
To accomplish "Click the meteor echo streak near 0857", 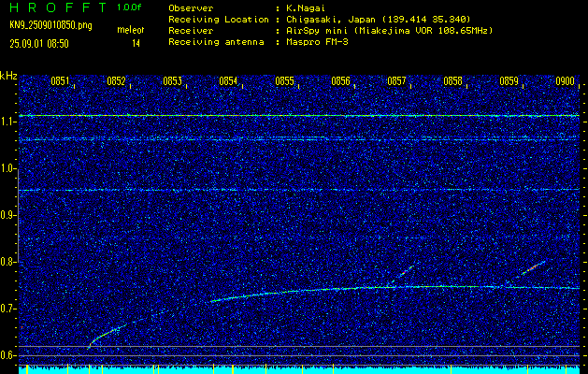I will pyautogui.click(x=406, y=271).
